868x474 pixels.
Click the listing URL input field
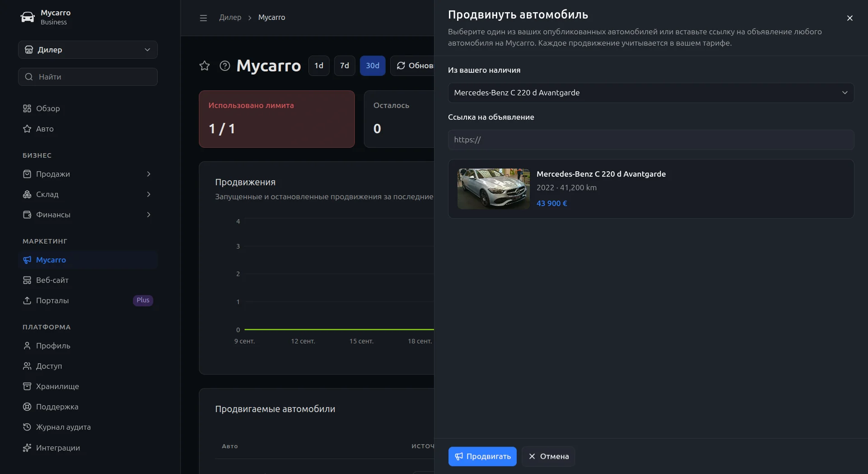pyautogui.click(x=651, y=140)
